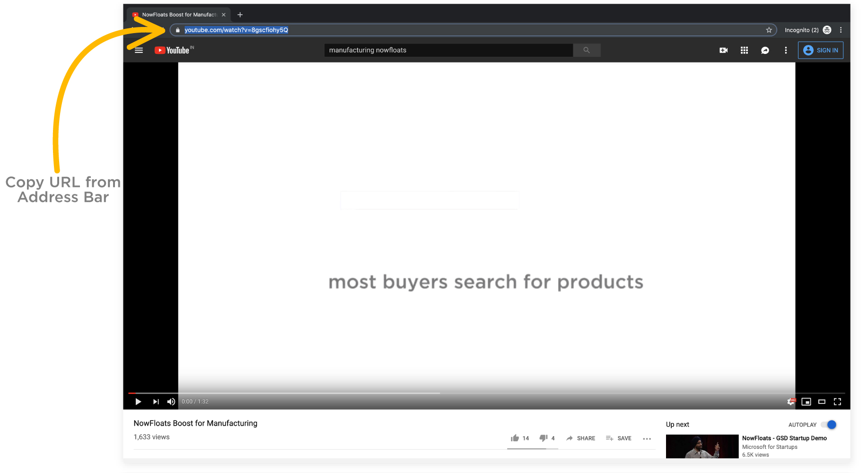Select the NowFloats Boost browser tab
This screenshot has height=473, width=868.
(x=179, y=15)
